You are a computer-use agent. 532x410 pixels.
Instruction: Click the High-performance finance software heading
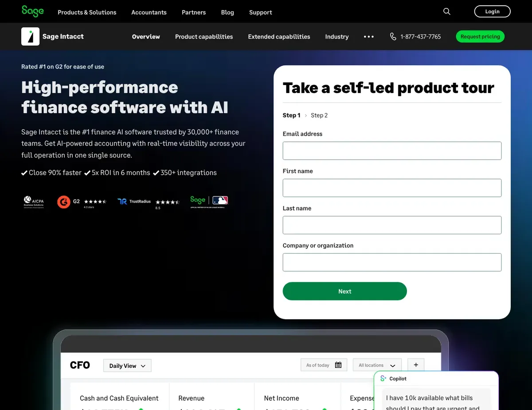point(125,97)
